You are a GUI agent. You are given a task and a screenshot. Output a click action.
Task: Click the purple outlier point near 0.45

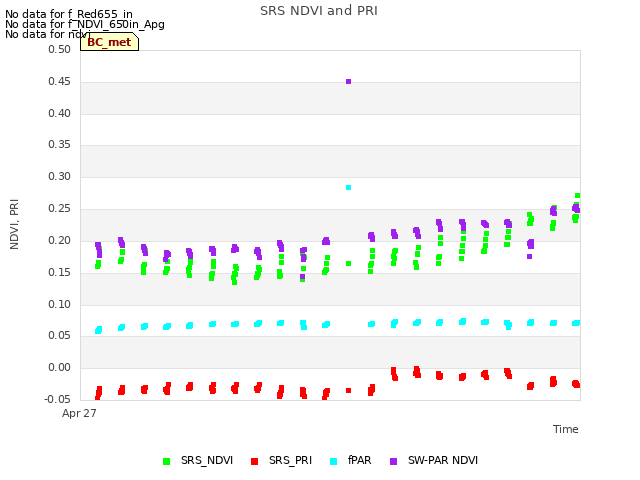click(x=349, y=82)
